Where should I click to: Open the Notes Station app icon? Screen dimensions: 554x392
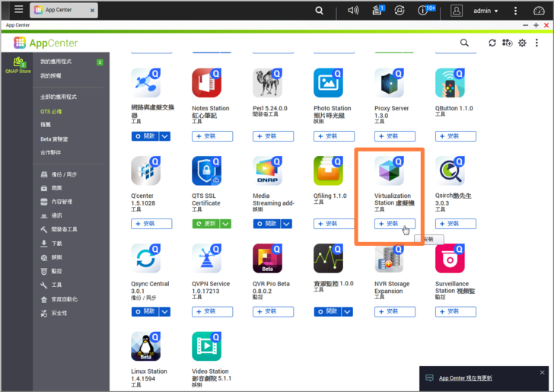pyautogui.click(x=207, y=83)
